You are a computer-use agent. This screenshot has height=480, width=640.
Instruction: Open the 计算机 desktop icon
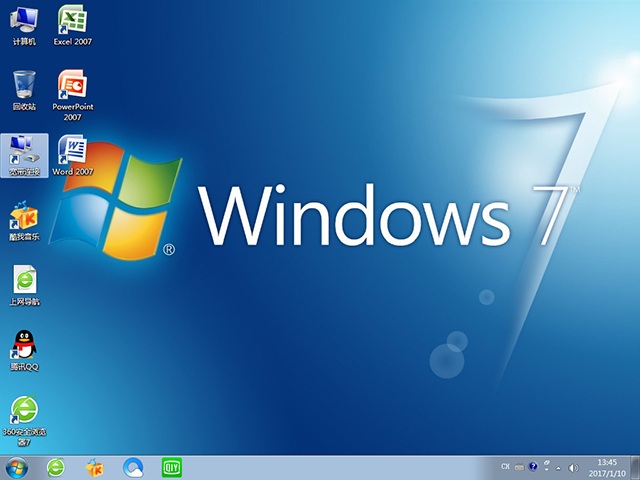[x=24, y=26]
